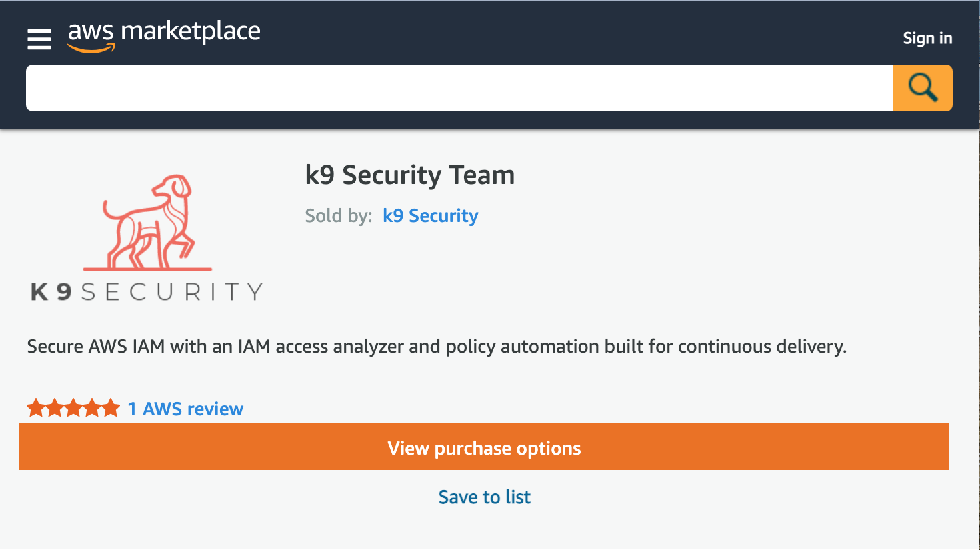Click the Secure AWS IAM description text
Viewport: 980px width, 550px height.
(437, 347)
